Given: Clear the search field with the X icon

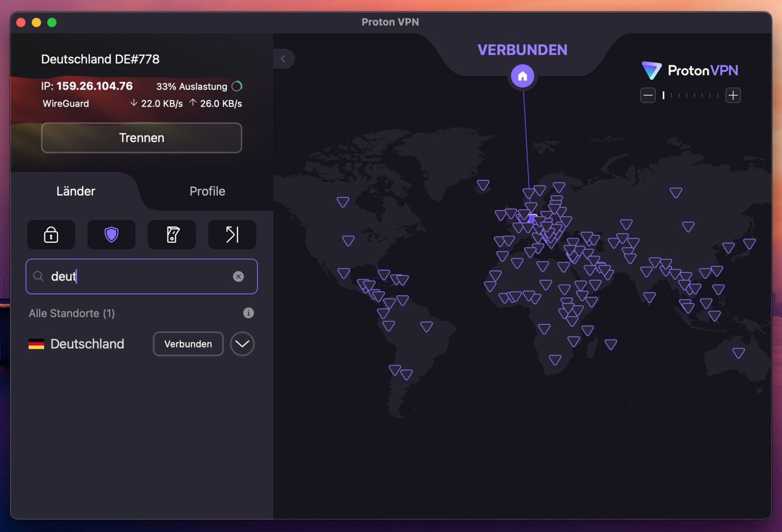Looking at the screenshot, I should point(239,277).
